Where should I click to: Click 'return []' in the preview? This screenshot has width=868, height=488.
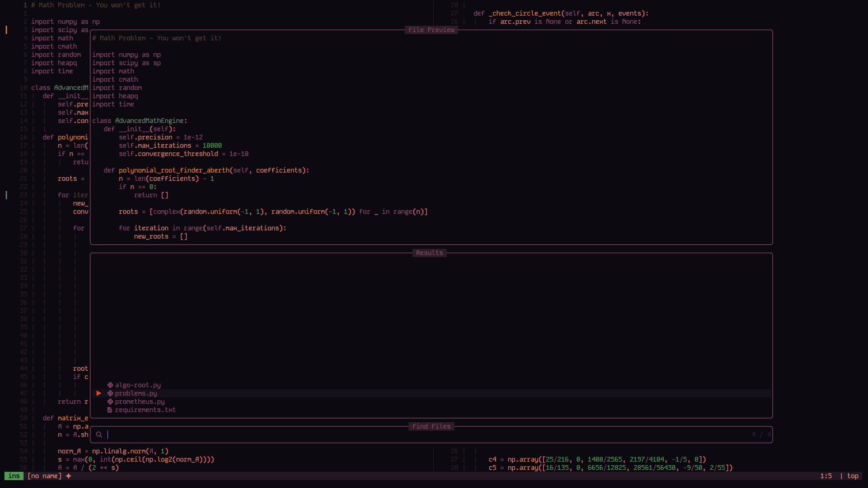(151, 195)
